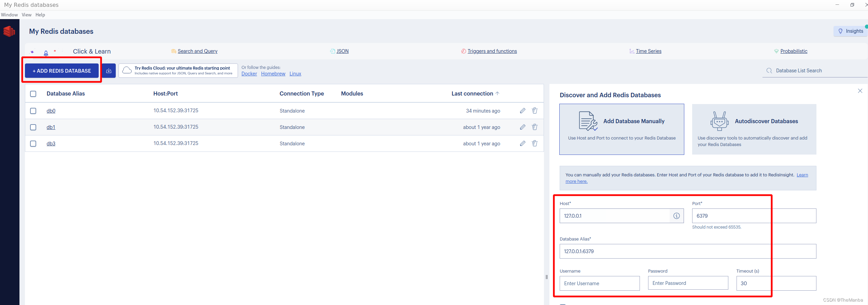The height and width of the screenshot is (305, 868).
Task: Open the Help menu
Action: click(40, 15)
